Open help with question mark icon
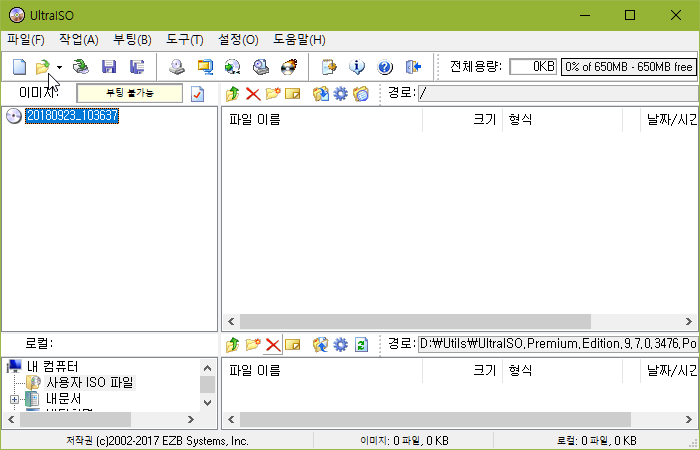Viewport: 700px width, 450px height. point(385,67)
